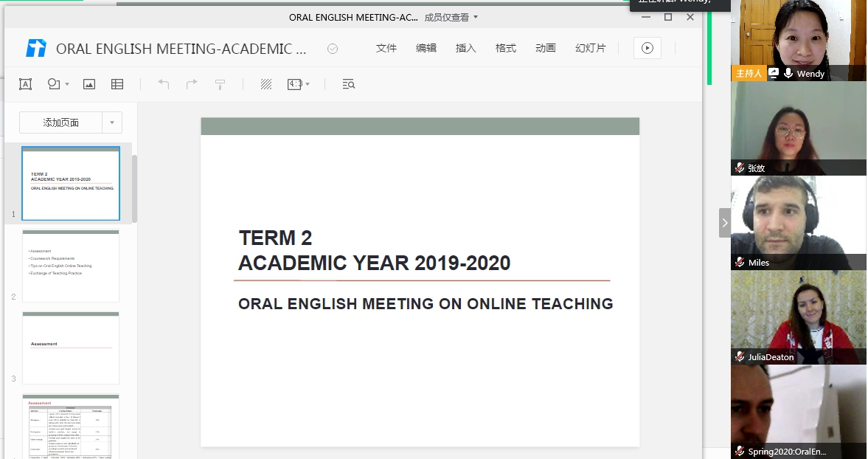The width and height of the screenshot is (868, 459).
Task: Insert a table using the toolbar icon
Action: [117, 84]
